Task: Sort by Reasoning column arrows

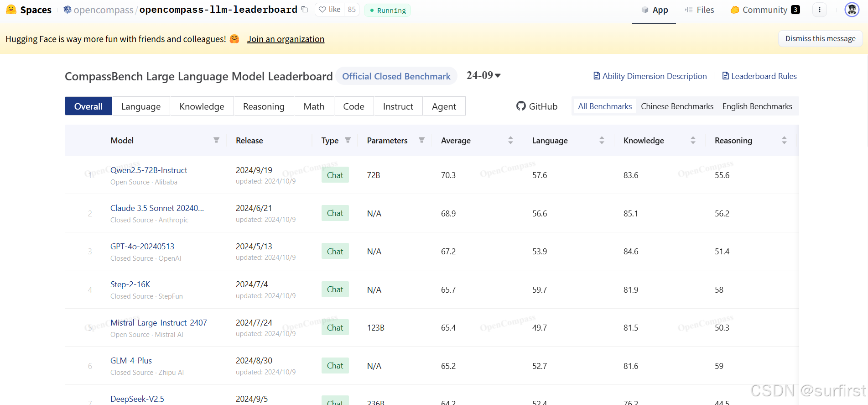Action: click(x=784, y=140)
